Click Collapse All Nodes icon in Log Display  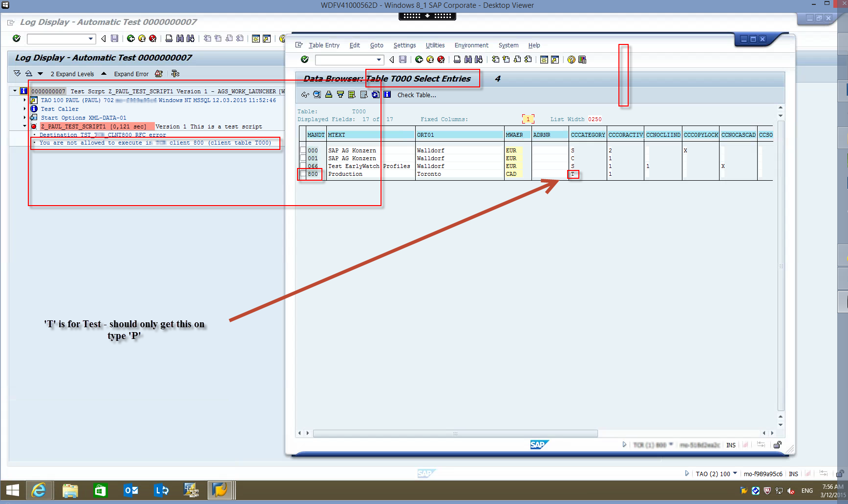[x=29, y=74]
